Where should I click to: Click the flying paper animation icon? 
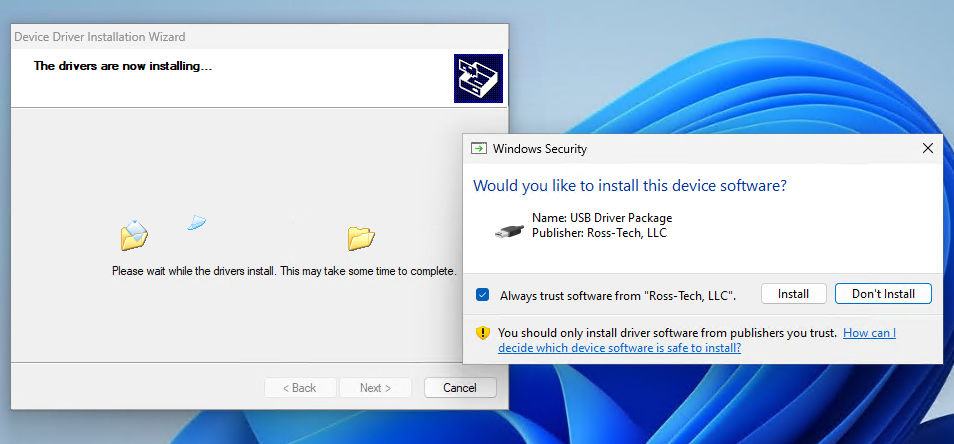tap(197, 223)
